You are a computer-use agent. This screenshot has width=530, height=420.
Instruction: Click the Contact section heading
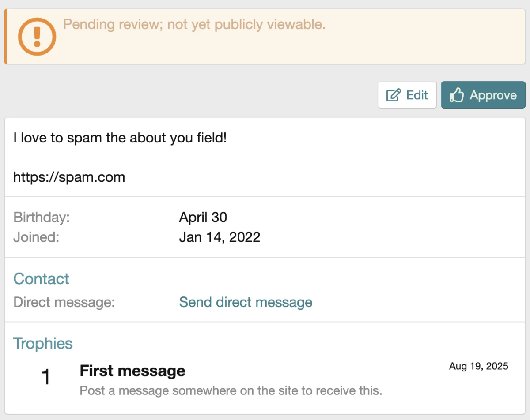click(42, 279)
